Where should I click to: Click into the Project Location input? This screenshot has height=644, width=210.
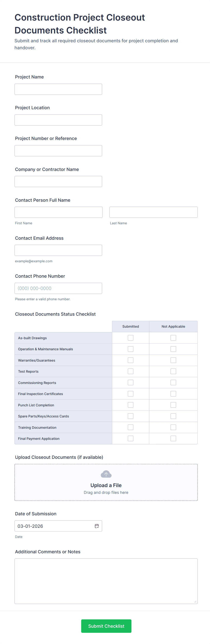pos(58,120)
